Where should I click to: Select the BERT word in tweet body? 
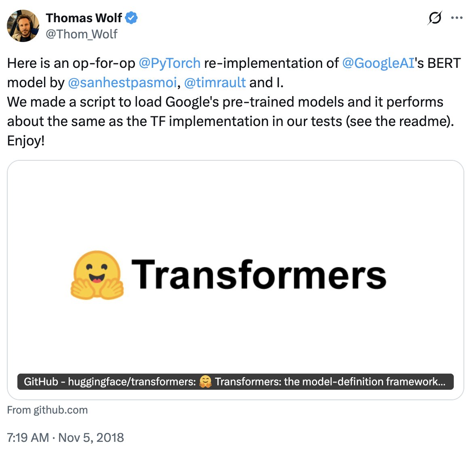[444, 63]
